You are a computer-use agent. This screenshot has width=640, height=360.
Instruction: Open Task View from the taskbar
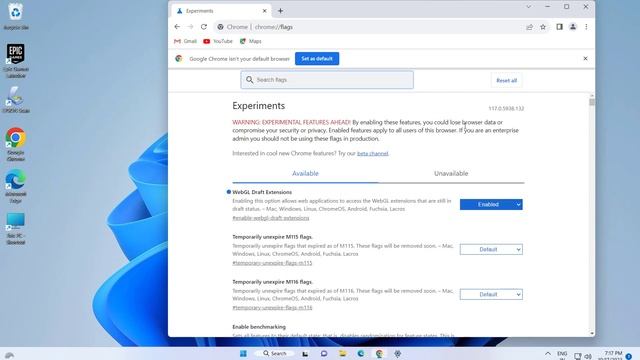(305, 353)
